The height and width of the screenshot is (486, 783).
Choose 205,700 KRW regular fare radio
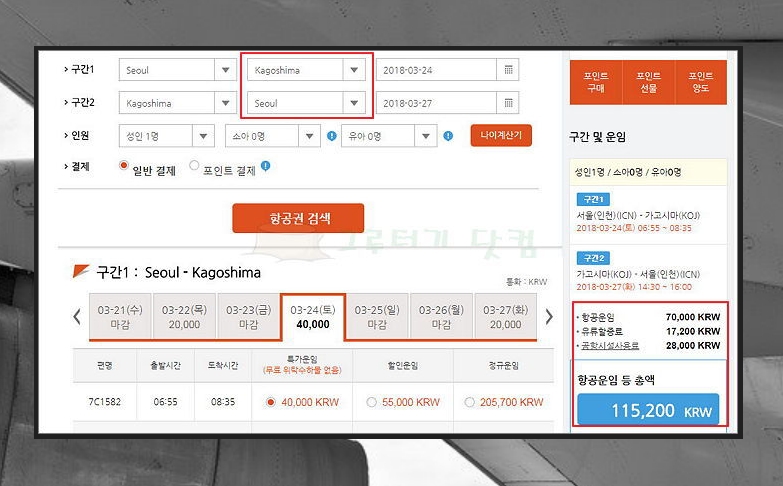click(469, 402)
